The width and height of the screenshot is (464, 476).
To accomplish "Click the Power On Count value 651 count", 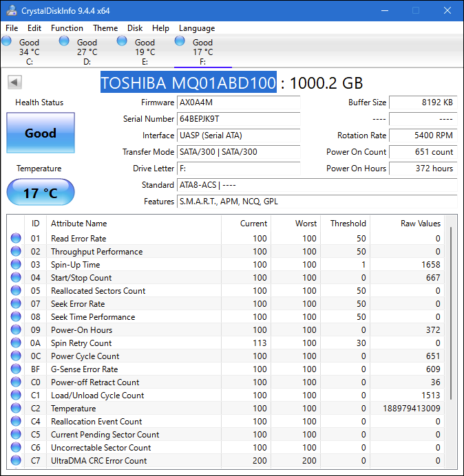I will click(x=423, y=152).
